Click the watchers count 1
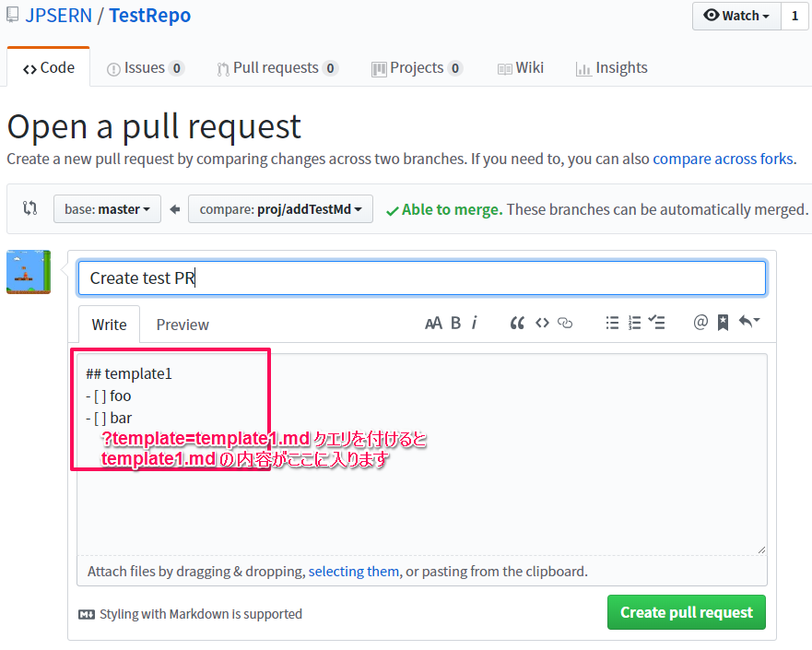 pyautogui.click(x=794, y=16)
